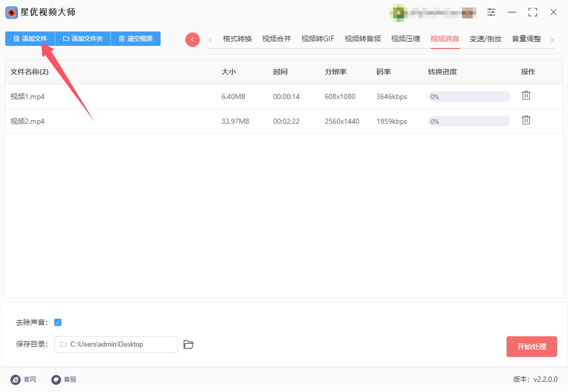Select the 视频消音 tab
This screenshot has height=392, width=568.
pyautogui.click(x=445, y=39)
